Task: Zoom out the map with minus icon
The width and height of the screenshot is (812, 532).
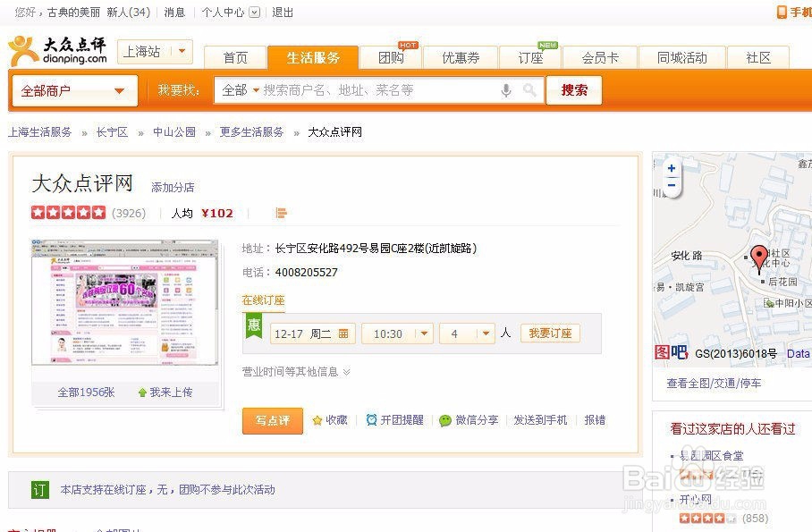Action: point(672,185)
